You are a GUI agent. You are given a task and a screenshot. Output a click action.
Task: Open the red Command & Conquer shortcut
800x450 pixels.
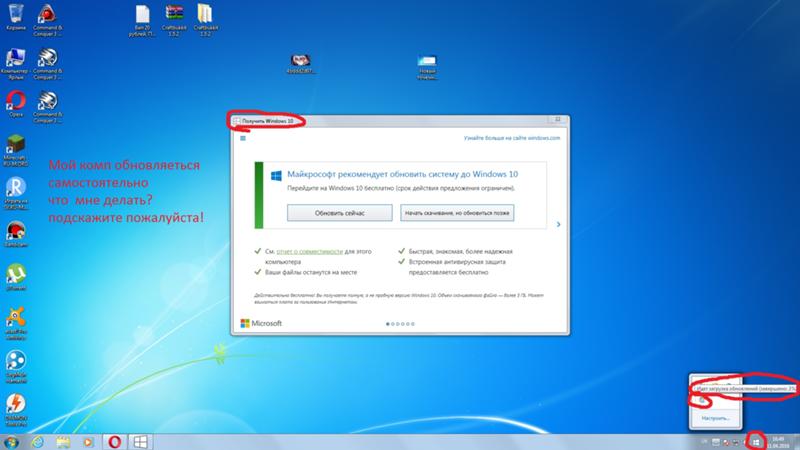point(47,19)
